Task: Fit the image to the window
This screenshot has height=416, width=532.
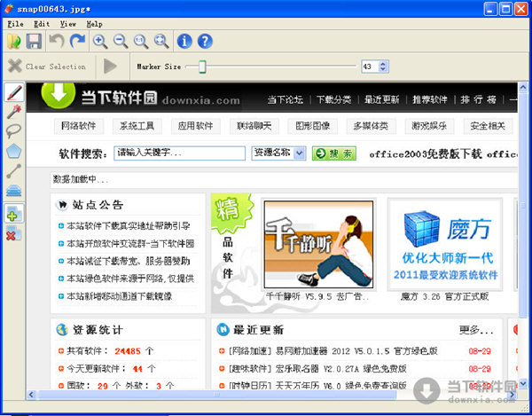Action: tap(161, 41)
